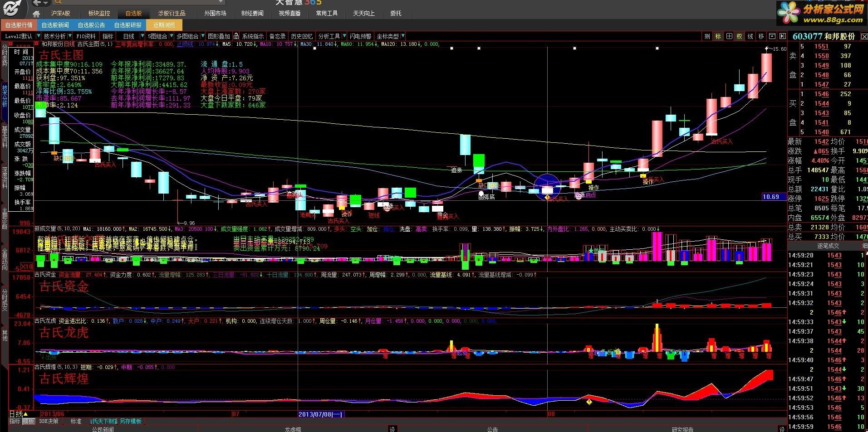Viewport: 868px width, 432px height.
Task: Click the 设 settings button beside 龙虎榜
Action: [x=392, y=429]
